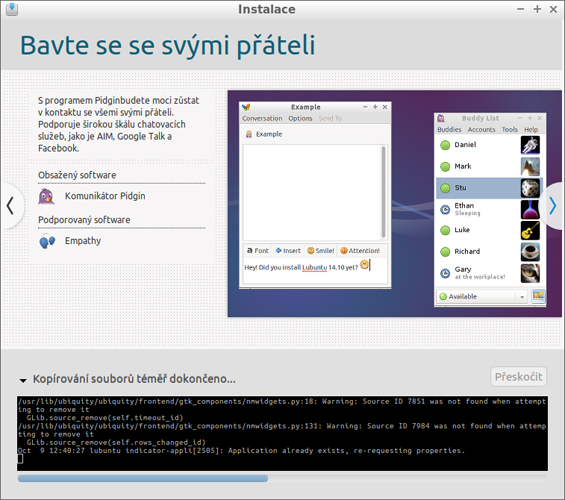Screen dimensions: 565x500
Task: Click the Empathy icon
Action: coord(47,241)
